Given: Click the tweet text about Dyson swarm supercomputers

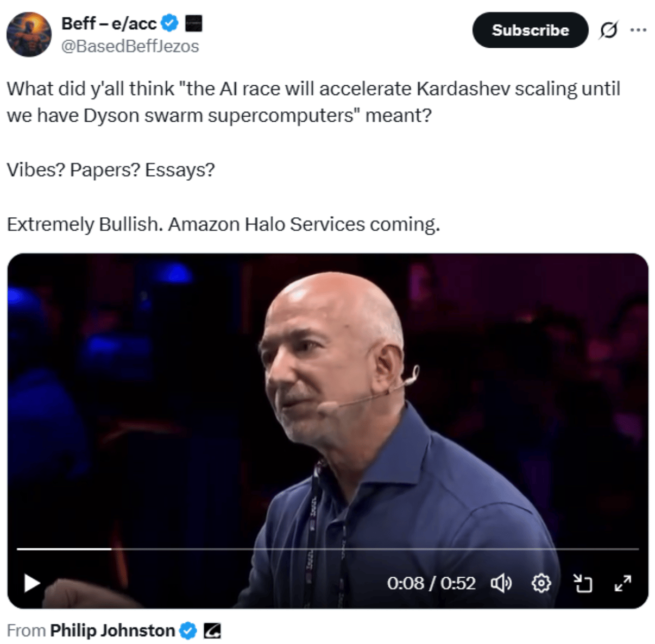Looking at the screenshot, I should pyautogui.click(x=313, y=102).
